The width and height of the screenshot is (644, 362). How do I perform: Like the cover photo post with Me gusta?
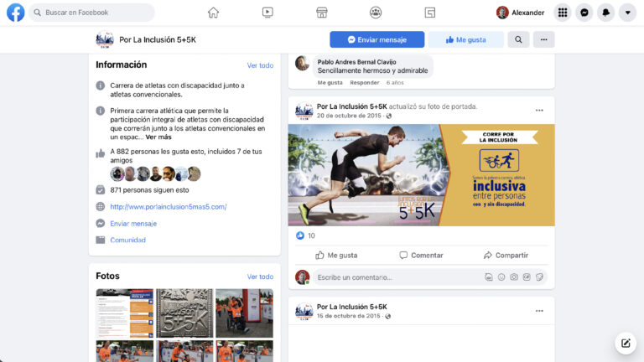(x=335, y=255)
